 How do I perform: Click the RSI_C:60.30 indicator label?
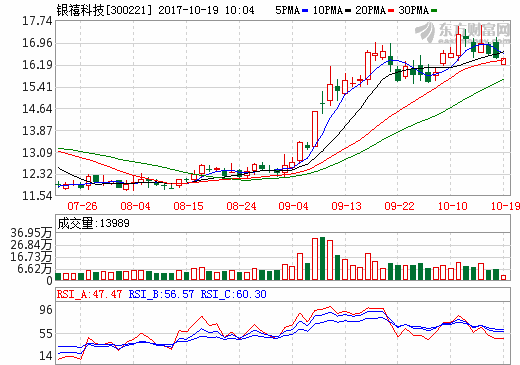coord(233,294)
